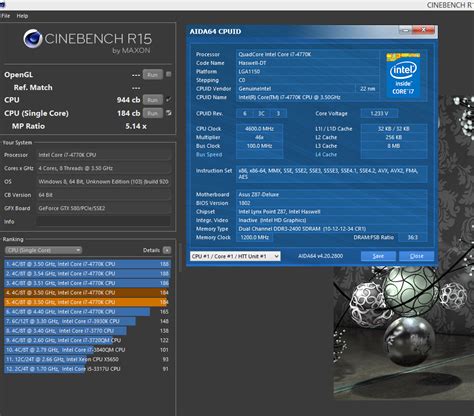
Task: Open the Help menu
Action: coord(22,16)
